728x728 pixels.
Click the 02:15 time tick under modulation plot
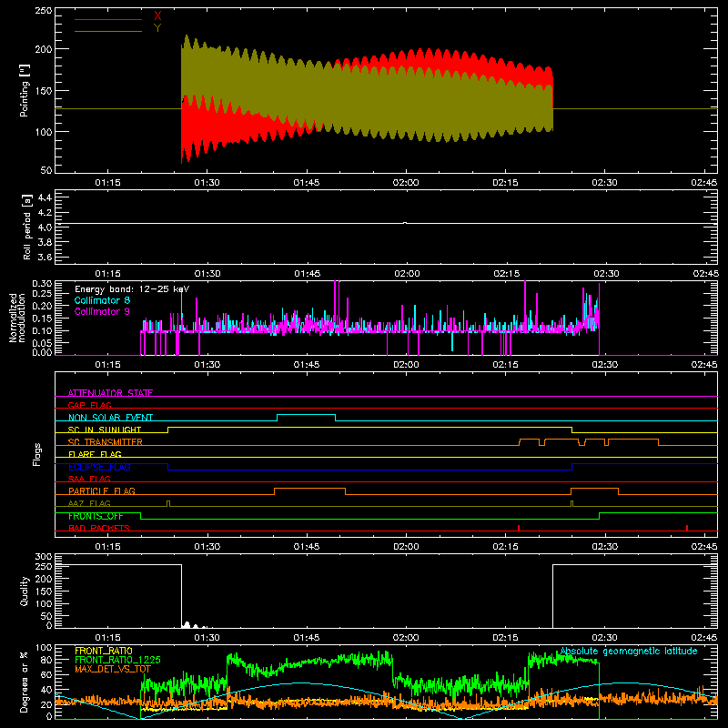pyautogui.click(x=505, y=365)
